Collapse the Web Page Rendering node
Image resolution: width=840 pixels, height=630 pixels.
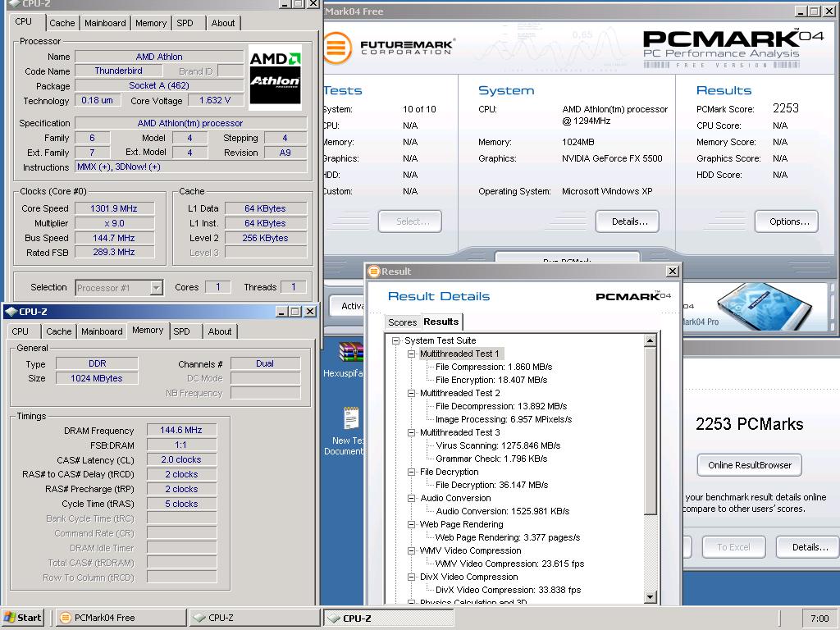pos(412,524)
